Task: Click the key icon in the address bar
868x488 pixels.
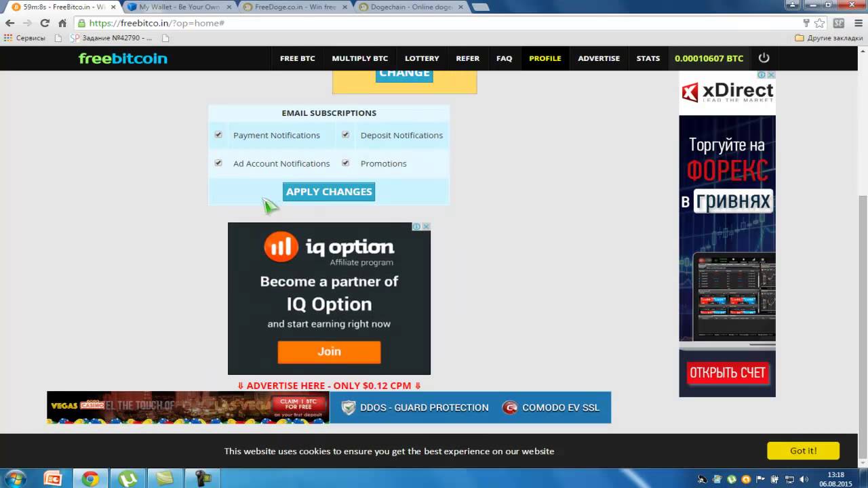Action: [x=806, y=23]
